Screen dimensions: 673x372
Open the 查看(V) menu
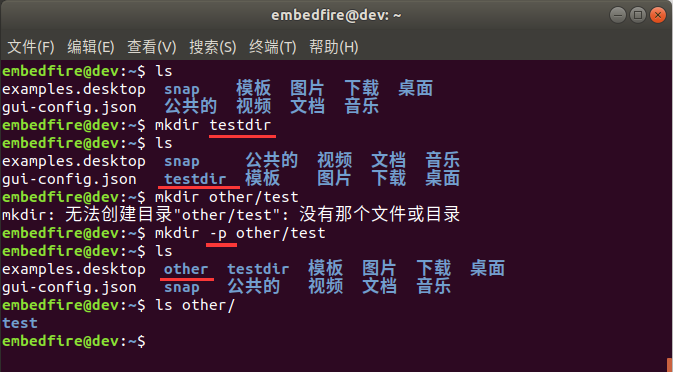pos(152,47)
